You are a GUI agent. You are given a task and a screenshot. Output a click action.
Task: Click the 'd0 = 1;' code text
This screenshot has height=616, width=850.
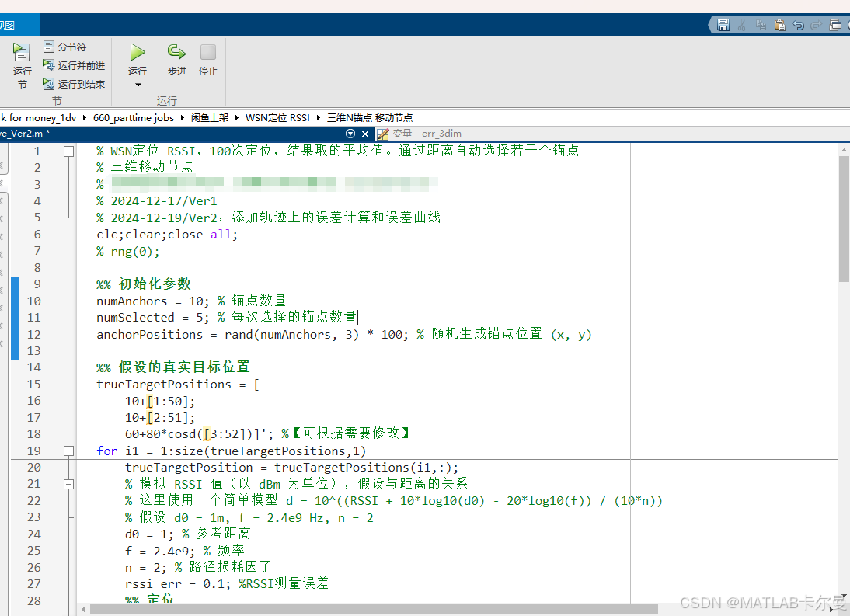coord(149,534)
